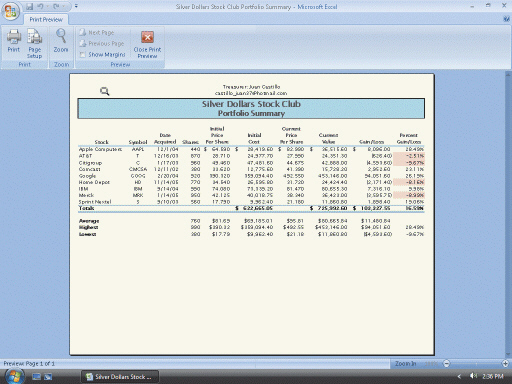Click the Highest row label
512x384 pixels.
pos(88,227)
